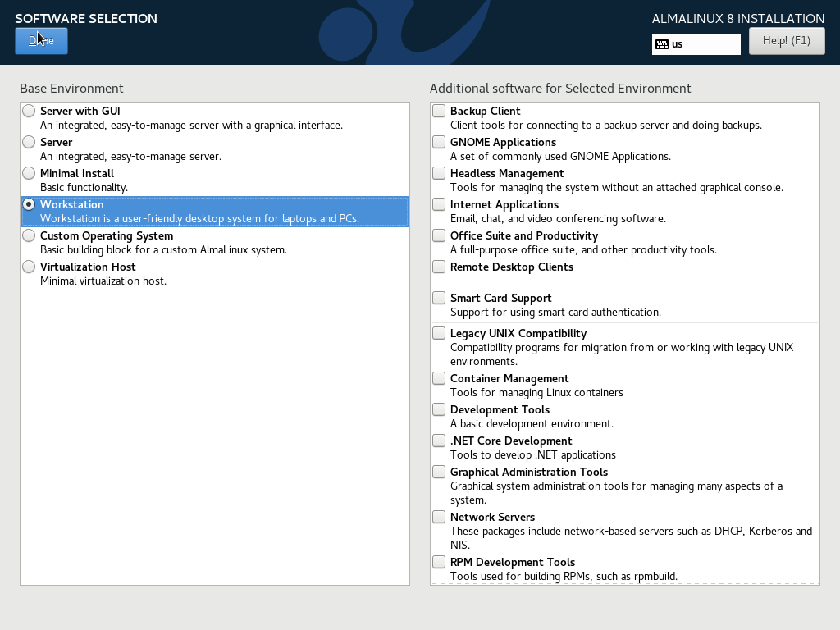Image resolution: width=840 pixels, height=630 pixels.
Task: Check the GNOME Applications add-on
Action: click(439, 142)
